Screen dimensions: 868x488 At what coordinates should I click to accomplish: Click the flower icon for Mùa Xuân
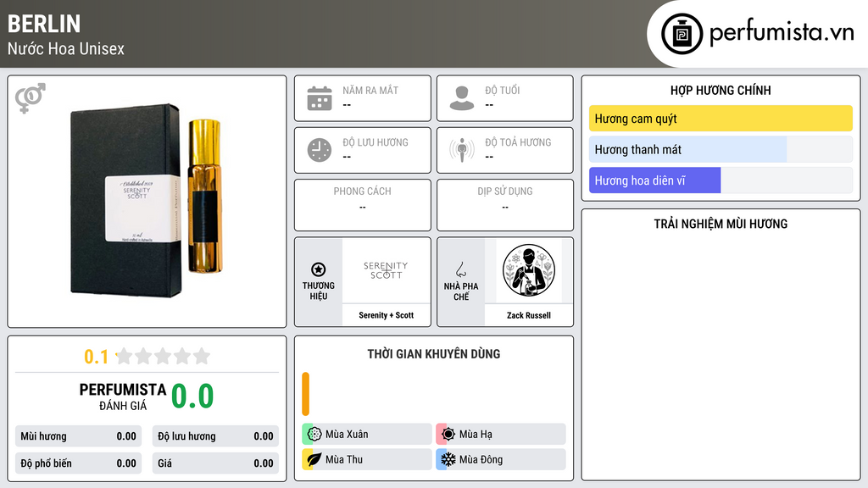pos(314,435)
